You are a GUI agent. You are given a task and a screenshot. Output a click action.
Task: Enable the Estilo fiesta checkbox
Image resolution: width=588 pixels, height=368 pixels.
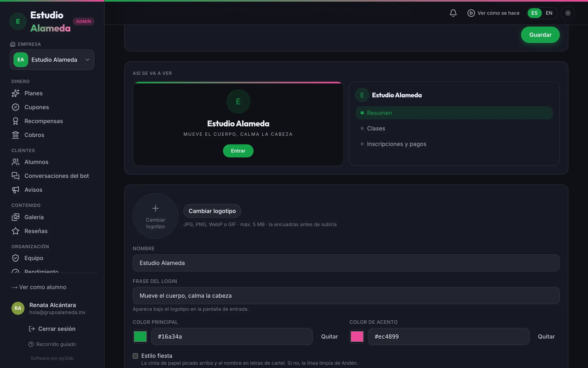135,356
